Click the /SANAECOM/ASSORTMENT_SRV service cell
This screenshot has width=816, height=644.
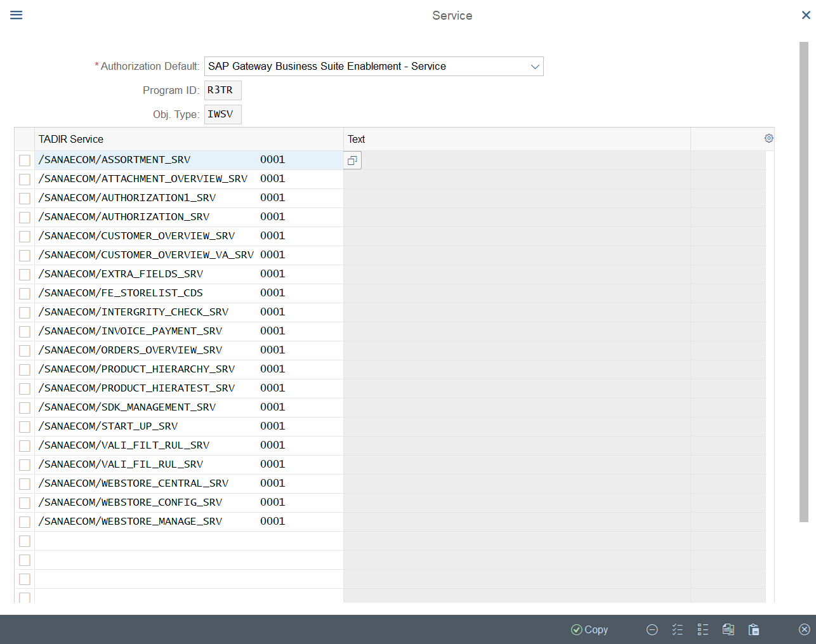[x=189, y=160]
